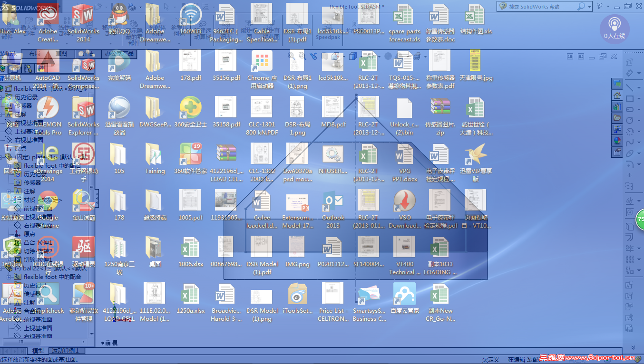
Task: Switch to the 办公室产品 command tab
Action: [119, 54]
